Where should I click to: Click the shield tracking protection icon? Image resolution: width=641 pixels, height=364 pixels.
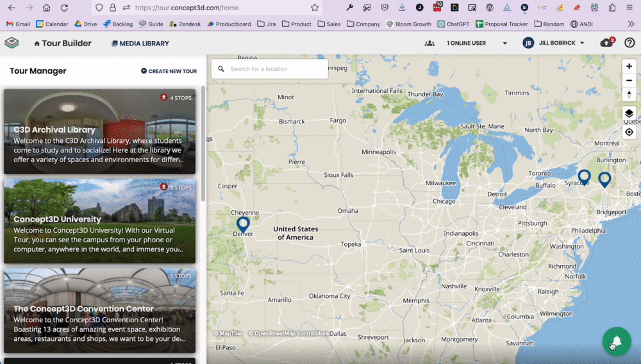(x=99, y=8)
